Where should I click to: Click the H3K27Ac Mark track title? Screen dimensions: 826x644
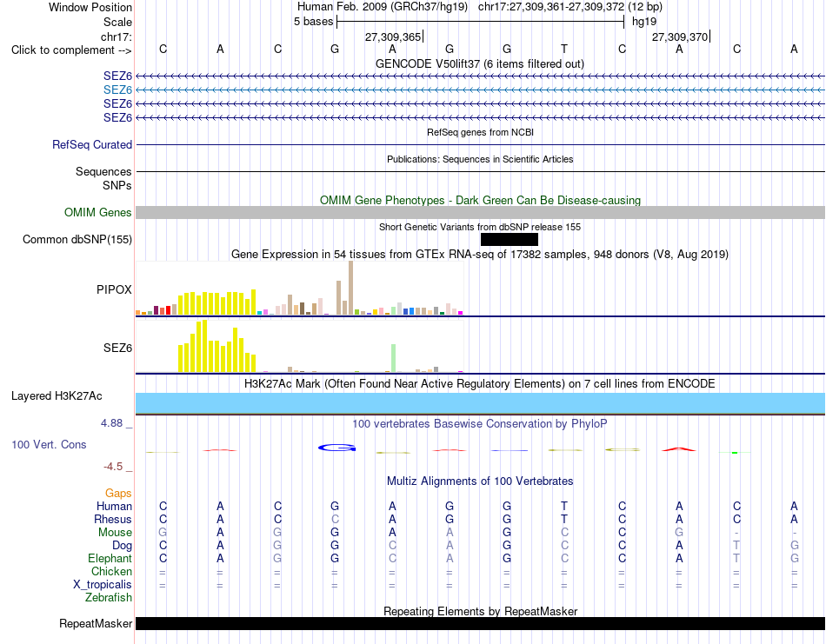(480, 384)
